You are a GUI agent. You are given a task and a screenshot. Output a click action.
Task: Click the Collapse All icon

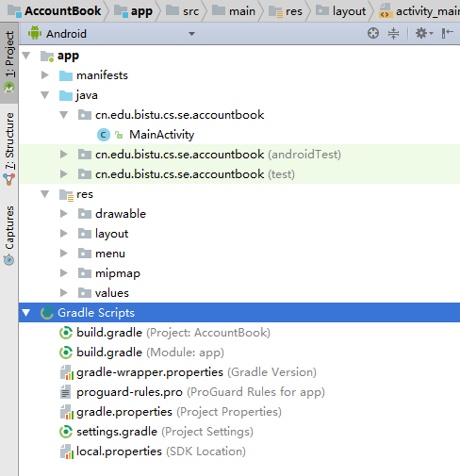tap(393, 33)
